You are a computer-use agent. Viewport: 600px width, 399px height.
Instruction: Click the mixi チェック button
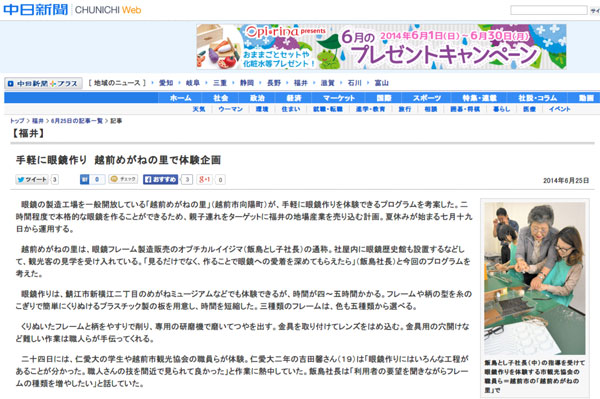[x=123, y=179]
